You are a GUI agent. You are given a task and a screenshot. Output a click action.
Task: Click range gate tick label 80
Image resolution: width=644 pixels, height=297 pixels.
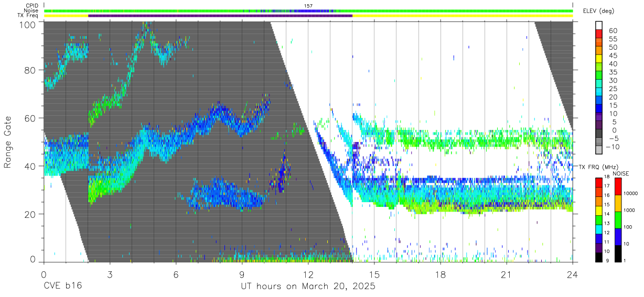point(31,70)
